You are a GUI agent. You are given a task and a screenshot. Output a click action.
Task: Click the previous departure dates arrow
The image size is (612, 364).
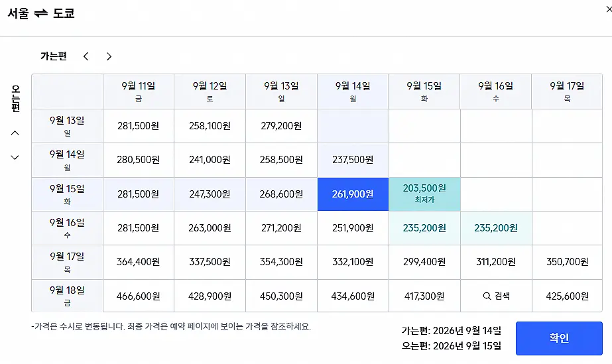86,56
